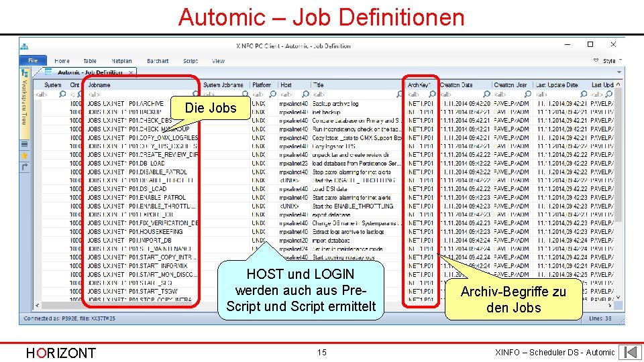Image resolution: width=644 pixels, height=362 pixels.
Task: Sort by the System column header
Action: 53,85
